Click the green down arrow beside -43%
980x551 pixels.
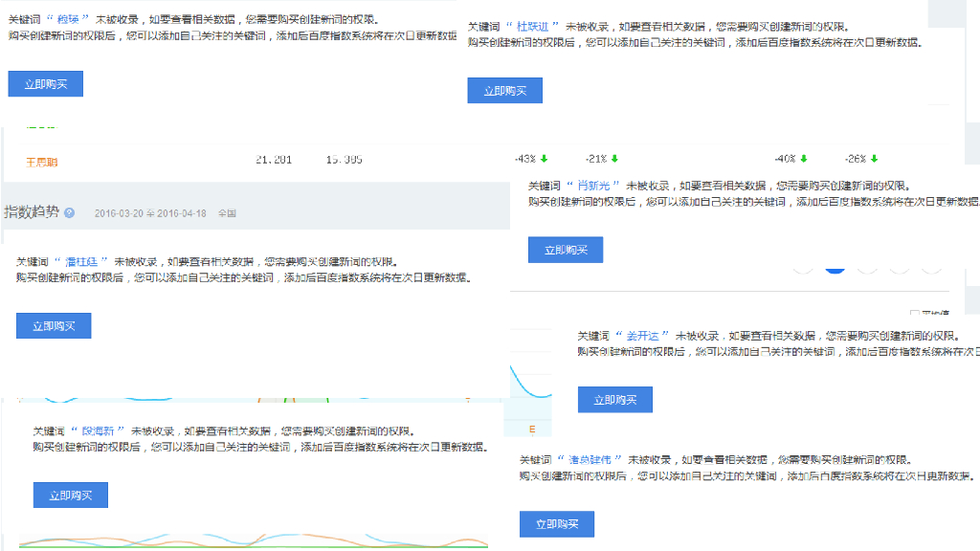coord(544,159)
